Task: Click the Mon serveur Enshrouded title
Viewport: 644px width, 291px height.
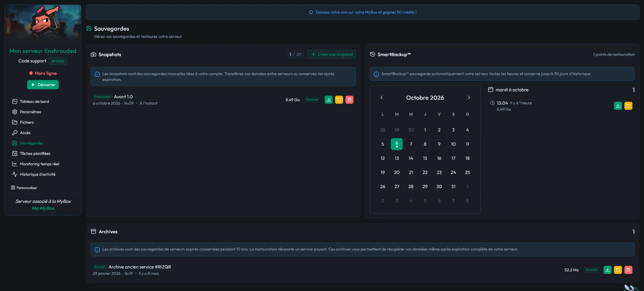Action: click(x=43, y=51)
